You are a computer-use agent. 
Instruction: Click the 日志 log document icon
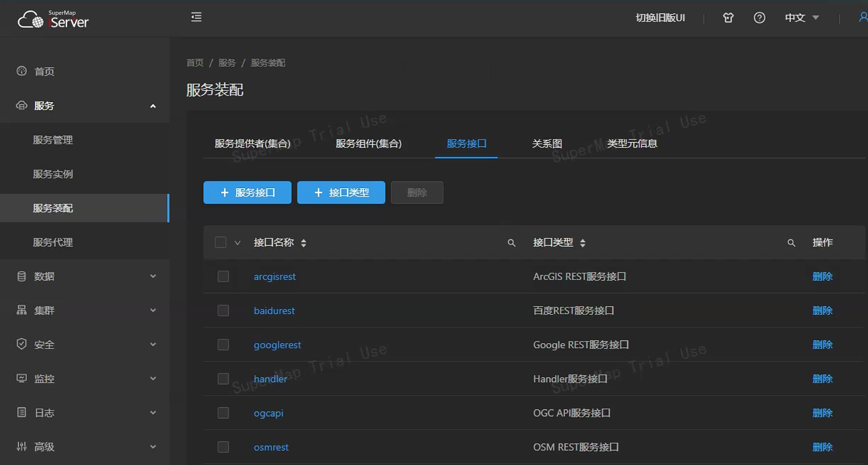click(x=21, y=413)
